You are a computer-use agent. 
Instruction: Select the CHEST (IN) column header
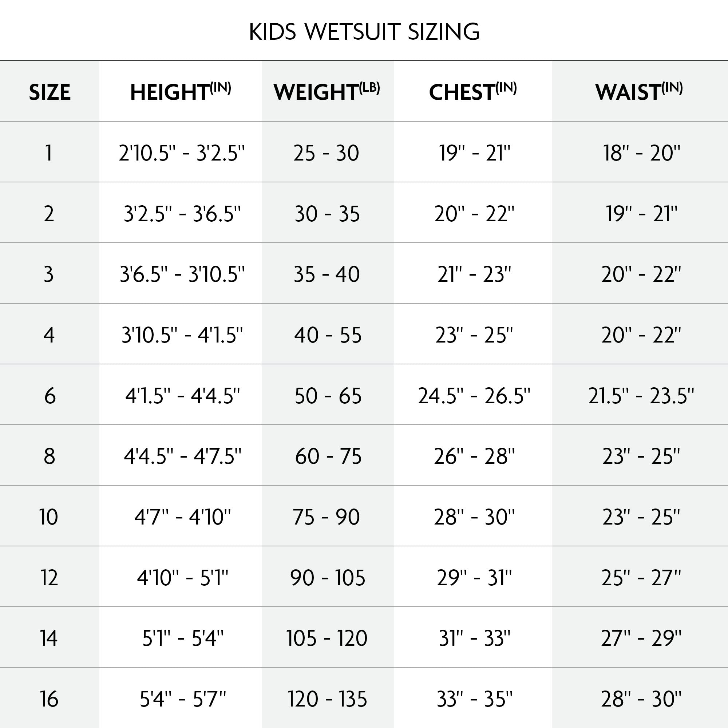472,92
